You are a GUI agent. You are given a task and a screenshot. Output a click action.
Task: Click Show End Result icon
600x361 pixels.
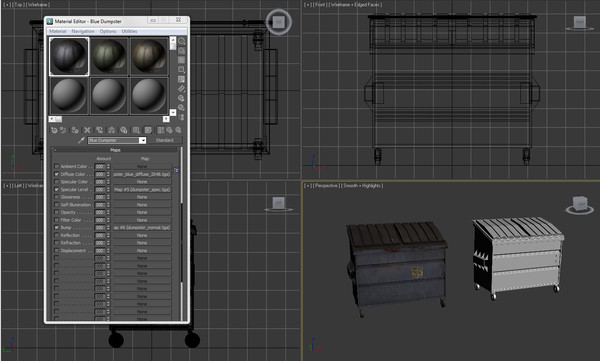click(160, 130)
